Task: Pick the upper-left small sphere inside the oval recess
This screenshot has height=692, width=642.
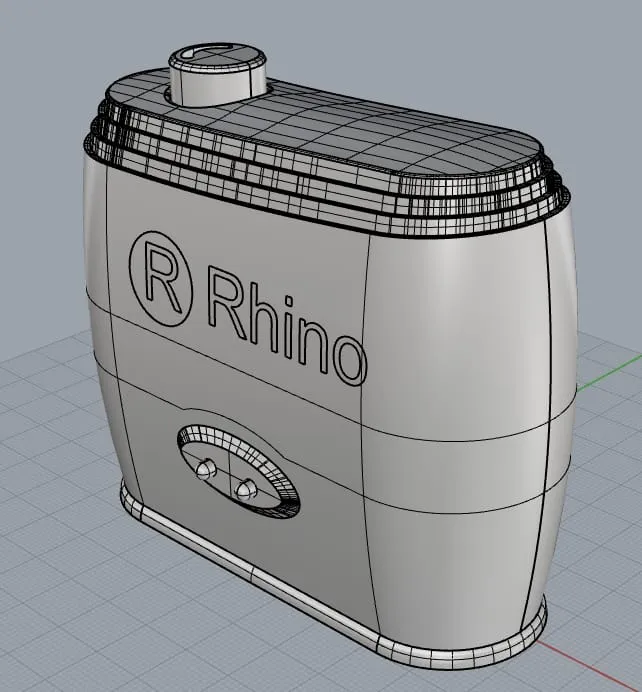Action: (x=206, y=469)
